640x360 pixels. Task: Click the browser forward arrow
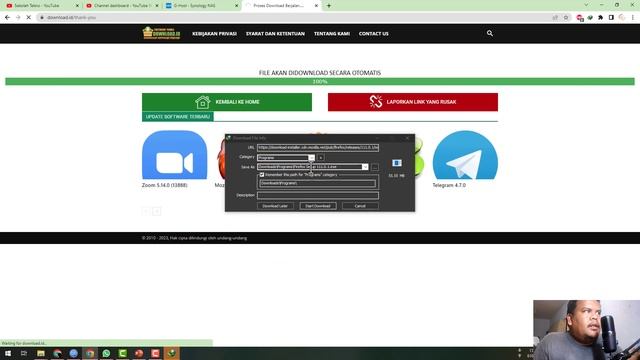[18, 18]
